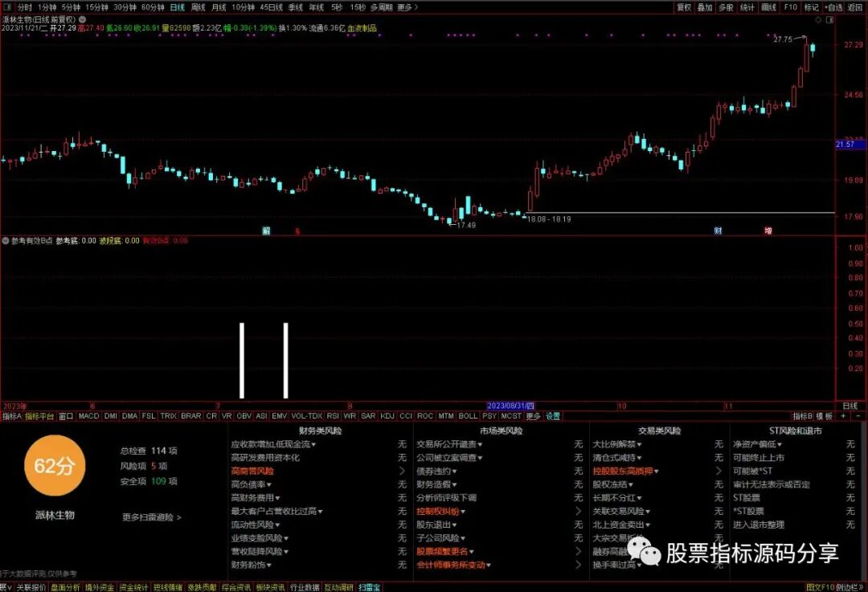The width and height of the screenshot is (868, 592).
Task: Choose the 月线 monthly period
Action: tap(219, 7)
